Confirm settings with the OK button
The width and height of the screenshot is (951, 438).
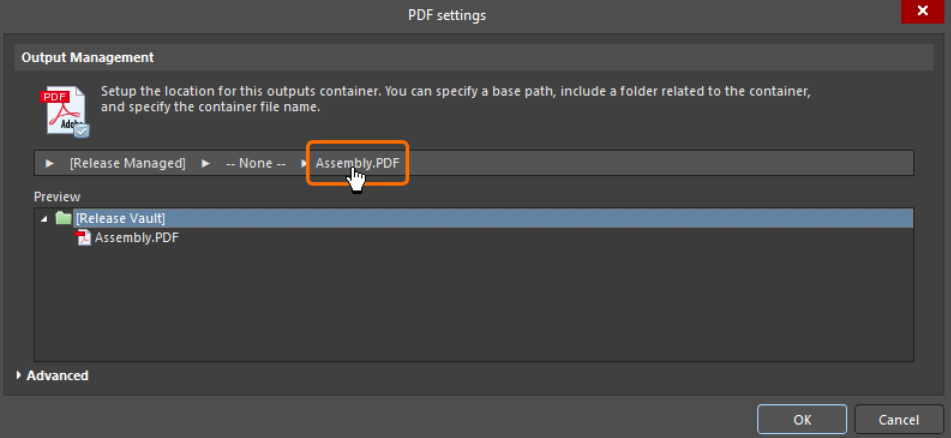click(x=802, y=420)
